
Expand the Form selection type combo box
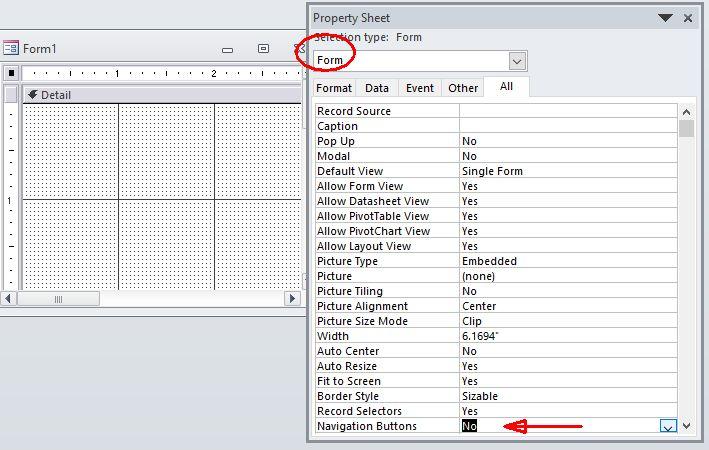pyautogui.click(x=517, y=61)
